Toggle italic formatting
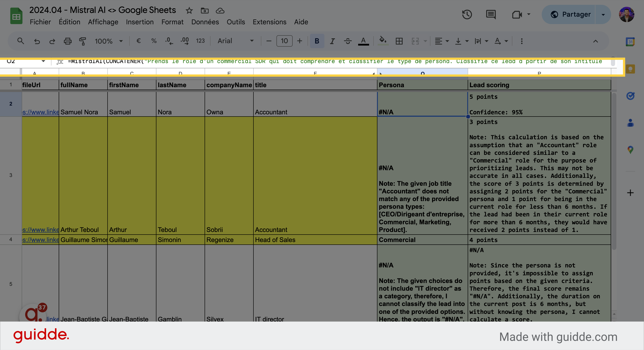This screenshot has height=350, width=644. pyautogui.click(x=332, y=41)
